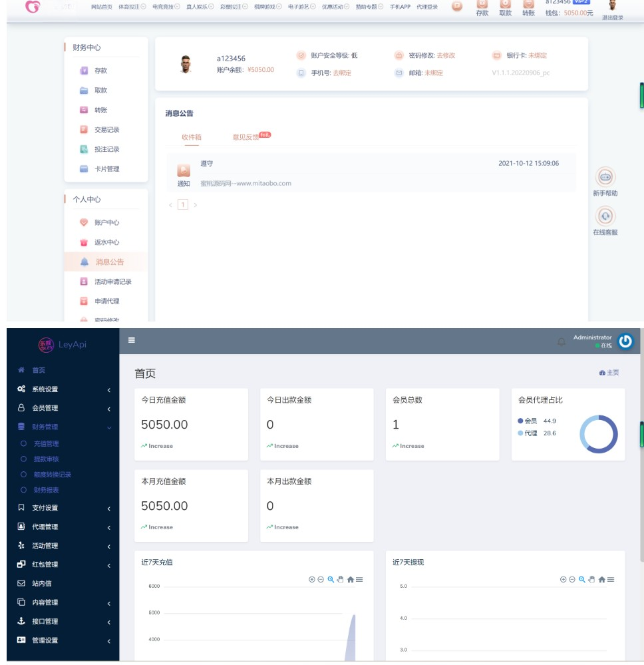Reset 近7天提现 chart with home icon
Screen dimensions: 644x665
coord(601,580)
